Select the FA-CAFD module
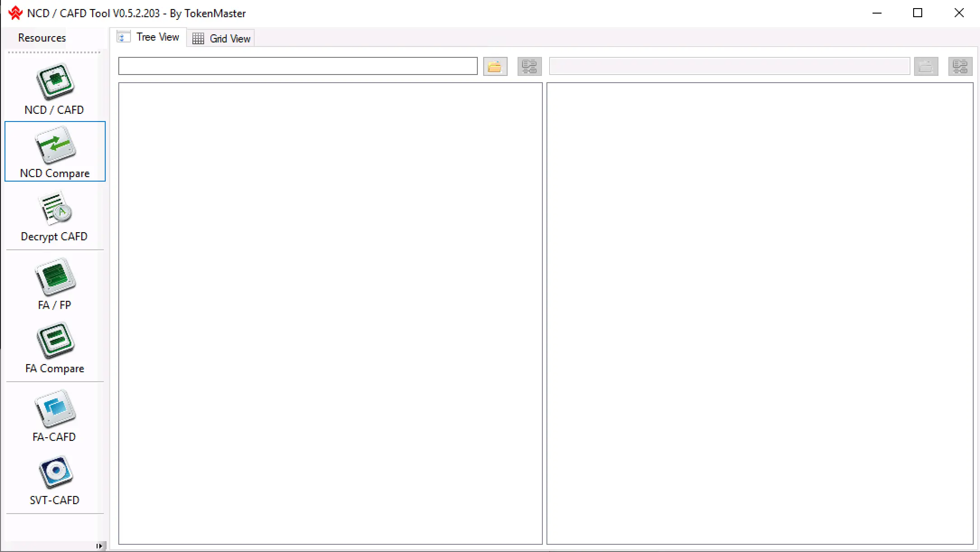The image size is (980, 552). 55,416
